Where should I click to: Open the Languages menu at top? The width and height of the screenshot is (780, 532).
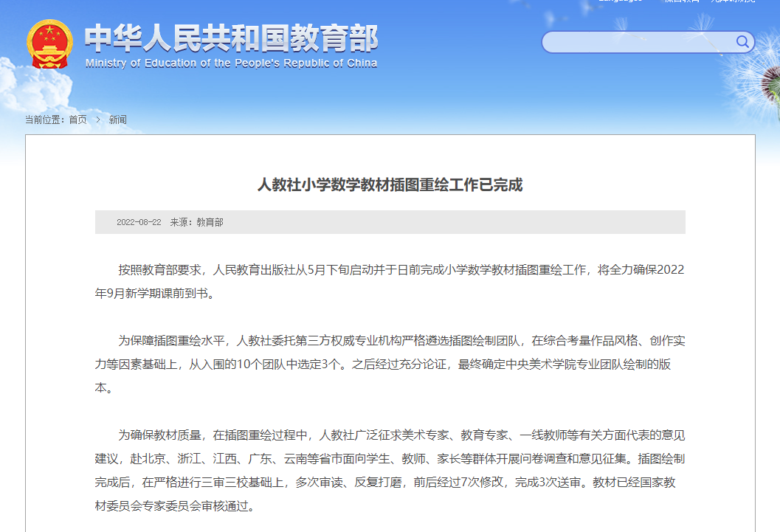click(x=620, y=1)
